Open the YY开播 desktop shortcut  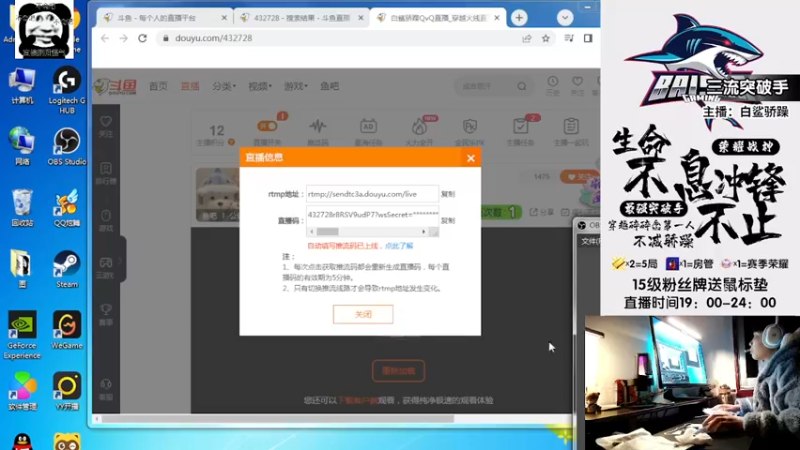point(67,391)
